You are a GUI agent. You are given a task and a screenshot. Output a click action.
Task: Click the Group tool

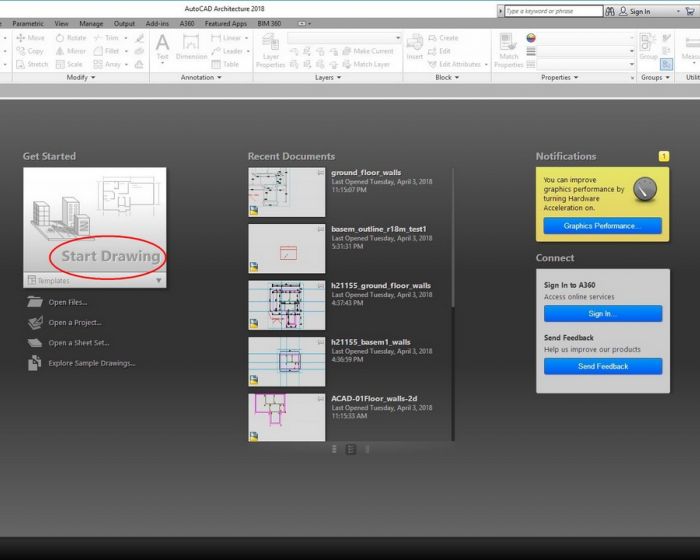coord(648,46)
